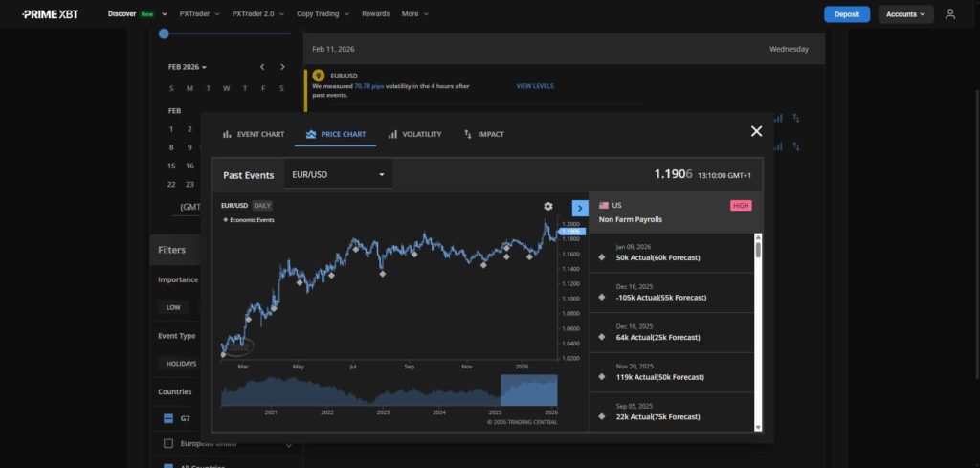Image resolution: width=980 pixels, height=468 pixels.
Task: Click the HIGH importance badge
Action: [x=741, y=206]
